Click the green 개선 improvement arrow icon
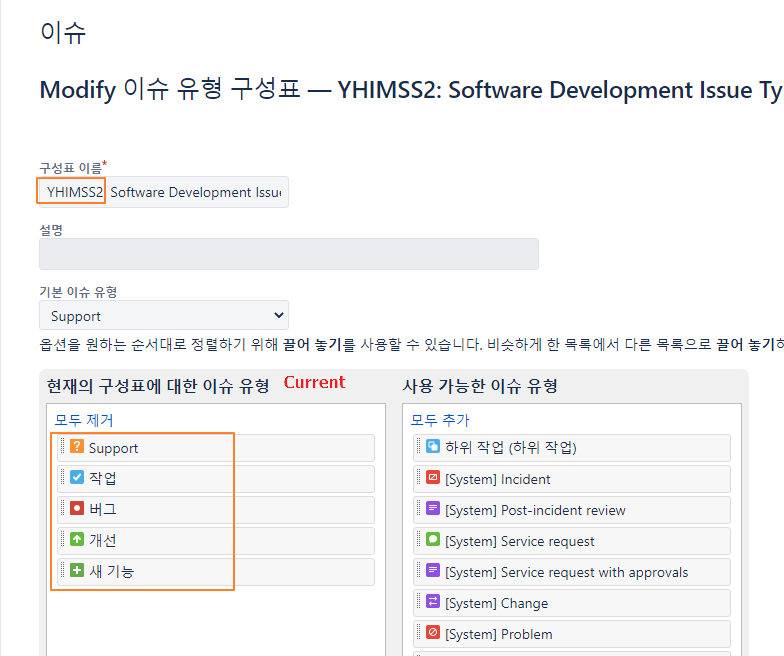 pos(76,539)
